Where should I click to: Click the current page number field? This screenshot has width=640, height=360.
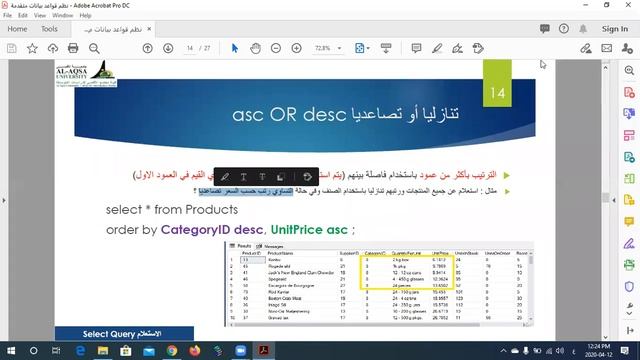point(190,48)
